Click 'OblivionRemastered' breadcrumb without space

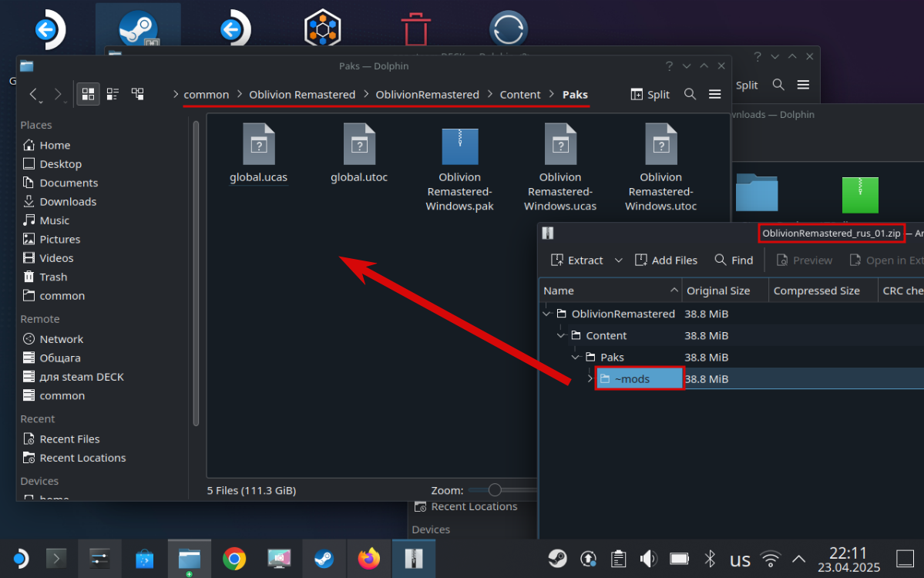tap(427, 94)
